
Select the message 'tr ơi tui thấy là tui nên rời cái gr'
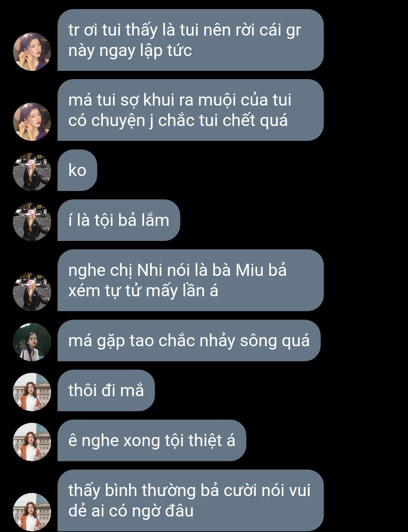click(191, 40)
